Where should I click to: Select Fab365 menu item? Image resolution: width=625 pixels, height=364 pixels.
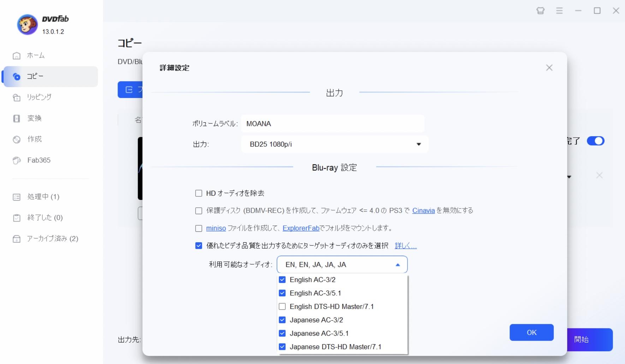[x=39, y=160]
